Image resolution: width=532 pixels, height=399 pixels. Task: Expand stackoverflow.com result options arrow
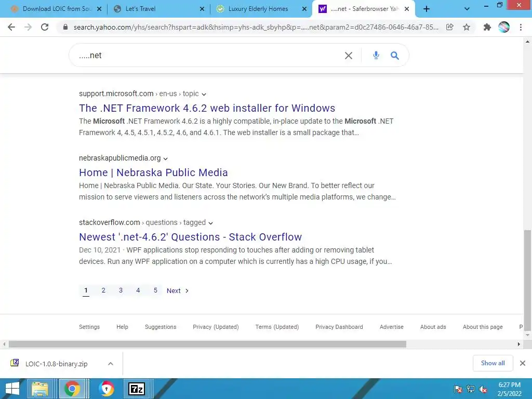[210, 223]
